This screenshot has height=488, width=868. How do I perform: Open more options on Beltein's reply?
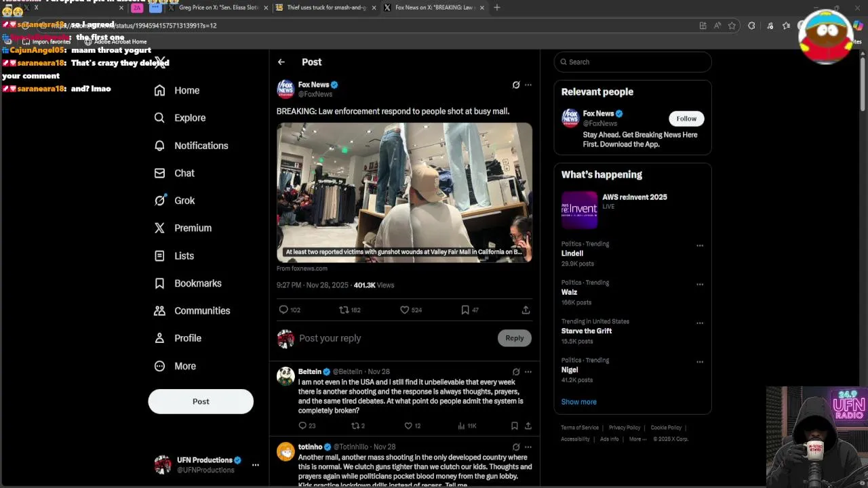(x=528, y=371)
